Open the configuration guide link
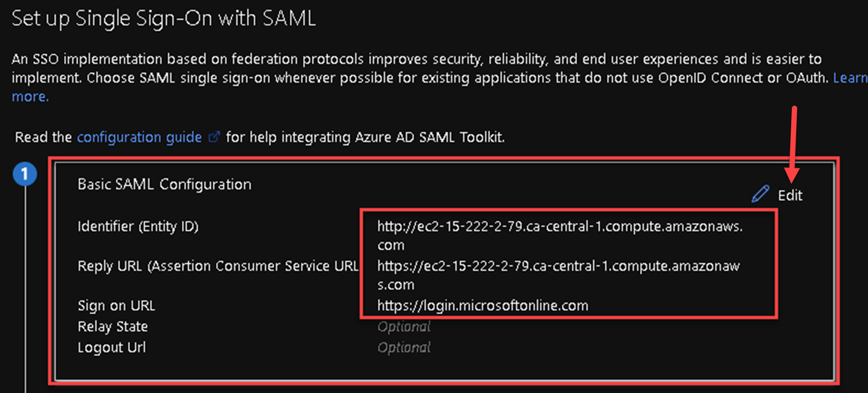This screenshot has width=868, height=393. [139, 137]
